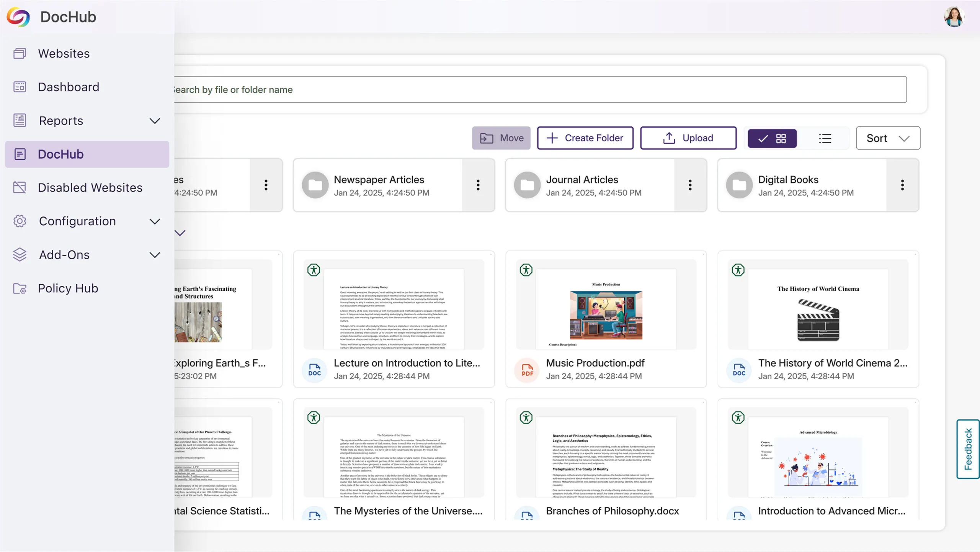
Task: Click the PDF file type icon for Music Production
Action: tap(527, 370)
